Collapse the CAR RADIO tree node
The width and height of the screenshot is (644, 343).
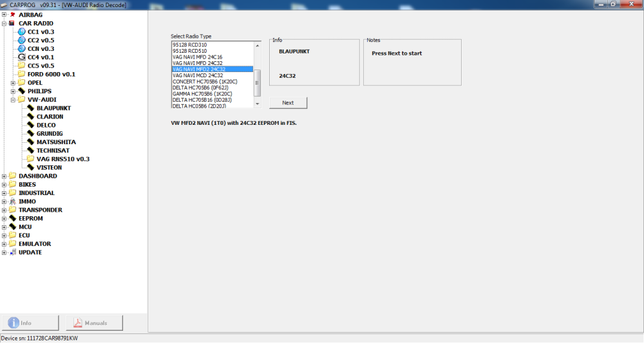point(4,23)
